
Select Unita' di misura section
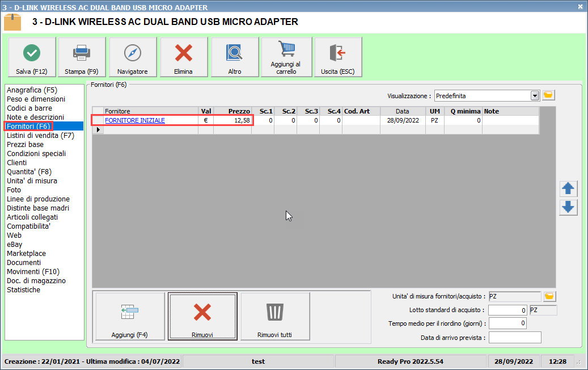(32, 181)
